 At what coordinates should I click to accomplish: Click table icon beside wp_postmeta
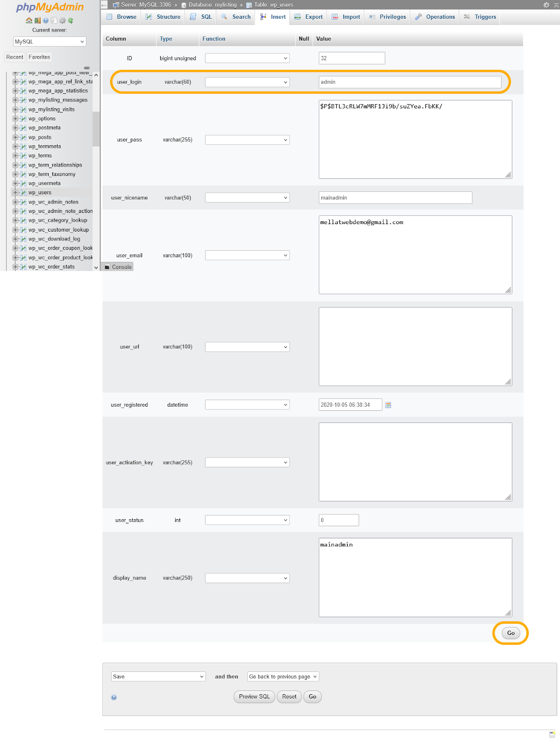23,128
